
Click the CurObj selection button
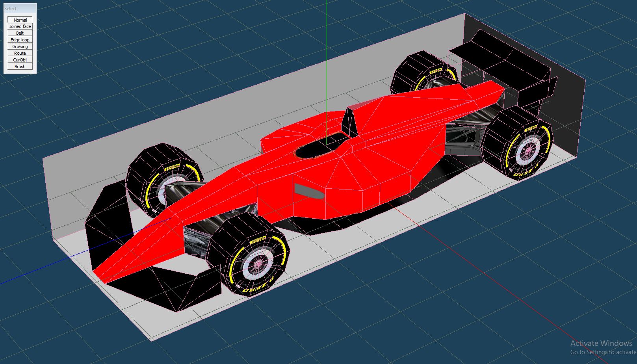point(20,60)
